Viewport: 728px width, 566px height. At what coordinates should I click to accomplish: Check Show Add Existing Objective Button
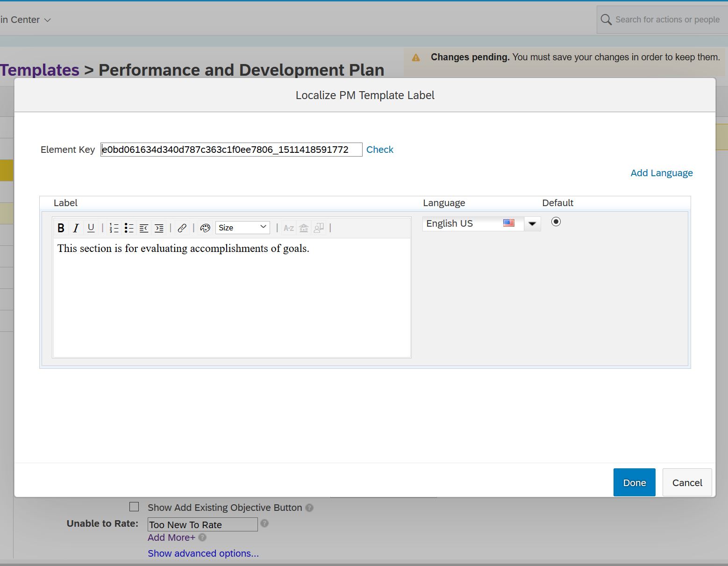[134, 507]
